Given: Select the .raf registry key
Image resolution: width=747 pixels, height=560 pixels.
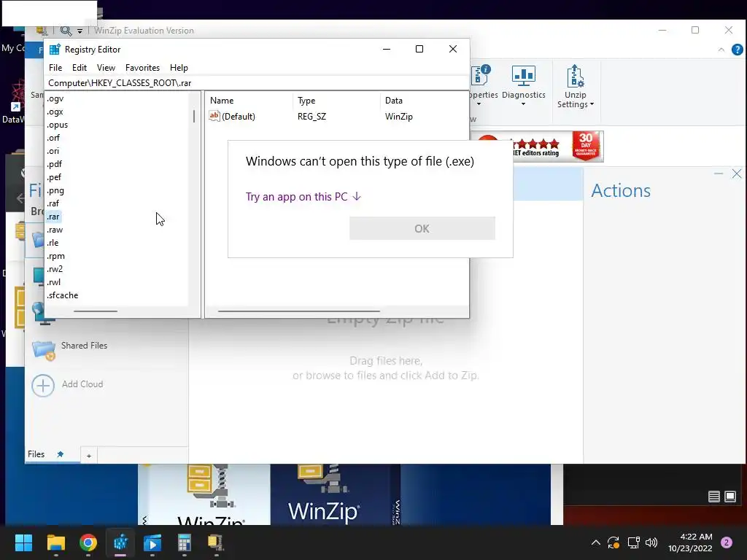Looking at the screenshot, I should pos(53,203).
